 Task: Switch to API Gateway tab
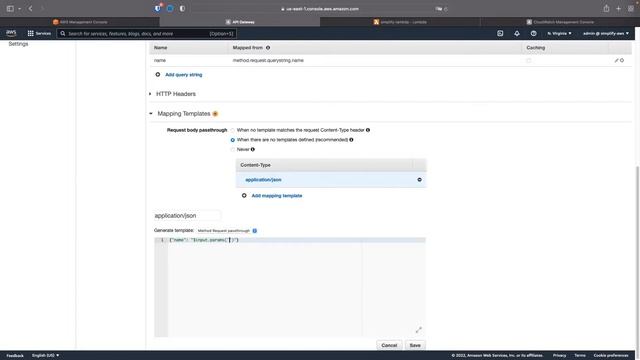(x=240, y=22)
